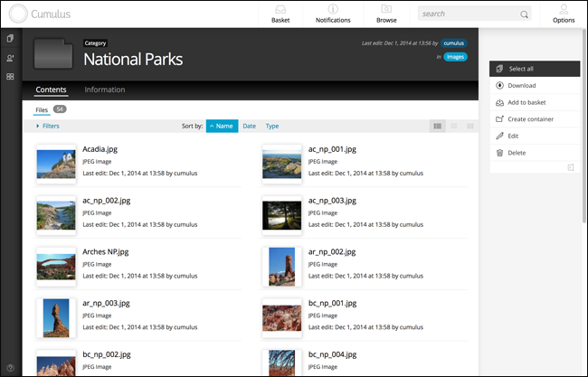Click the Browse folder icon

386,9
